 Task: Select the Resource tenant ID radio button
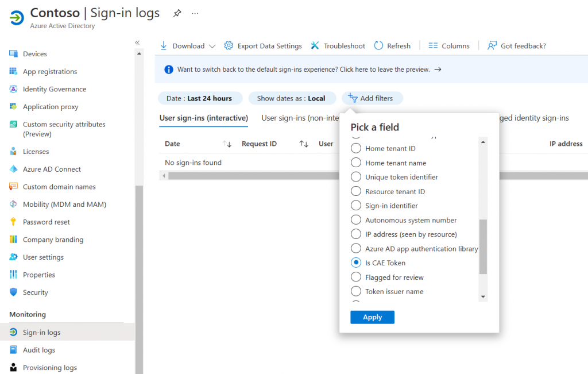pyautogui.click(x=356, y=191)
